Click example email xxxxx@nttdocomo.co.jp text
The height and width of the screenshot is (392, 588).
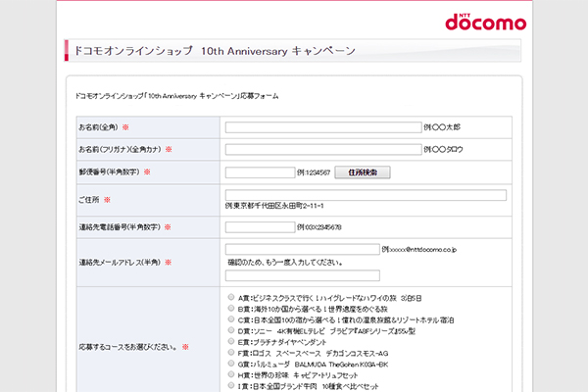(419, 250)
